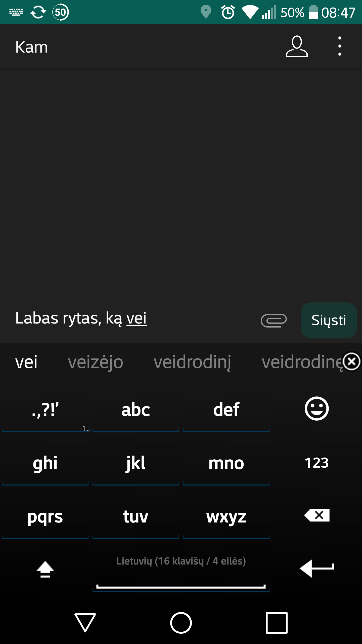
Task: Open the emoji smiley keyboard
Action: click(x=316, y=409)
